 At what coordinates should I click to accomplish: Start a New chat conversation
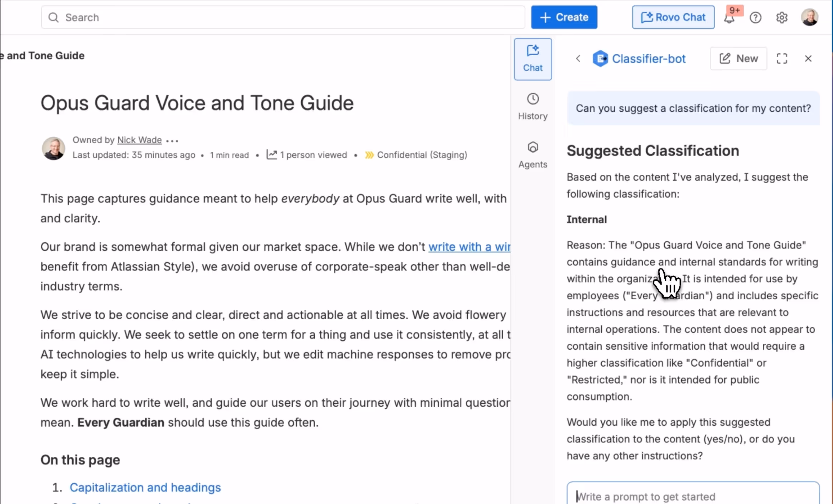738,58
